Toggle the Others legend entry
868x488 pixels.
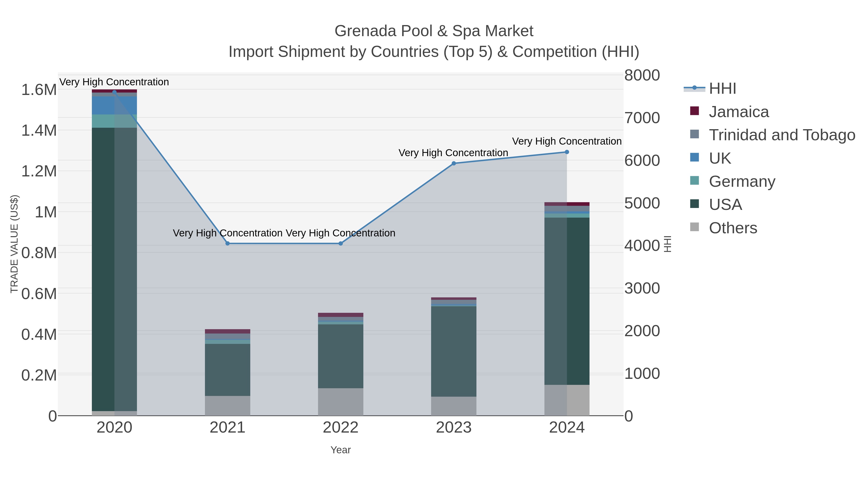click(723, 228)
